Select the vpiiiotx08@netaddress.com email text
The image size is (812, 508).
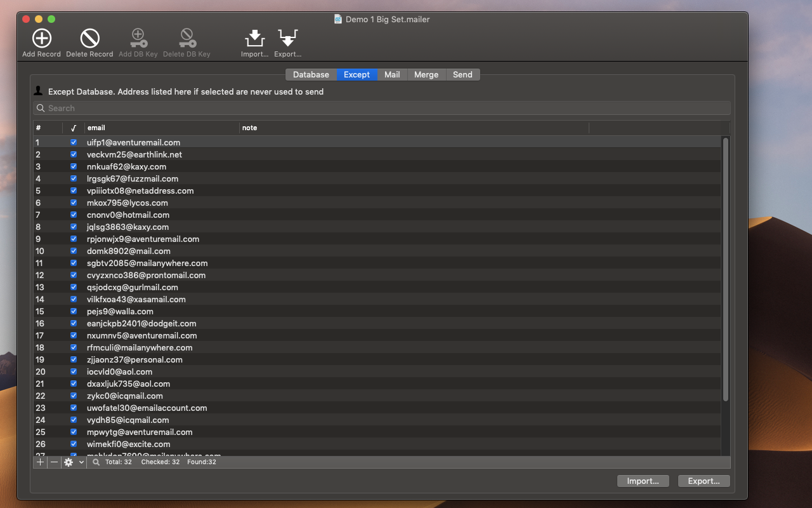pyautogui.click(x=140, y=190)
